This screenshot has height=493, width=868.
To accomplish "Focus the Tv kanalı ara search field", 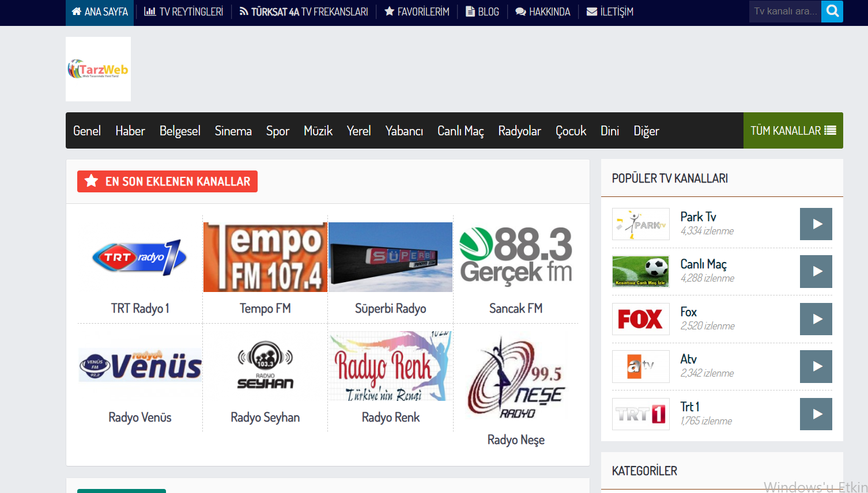I will coord(785,11).
